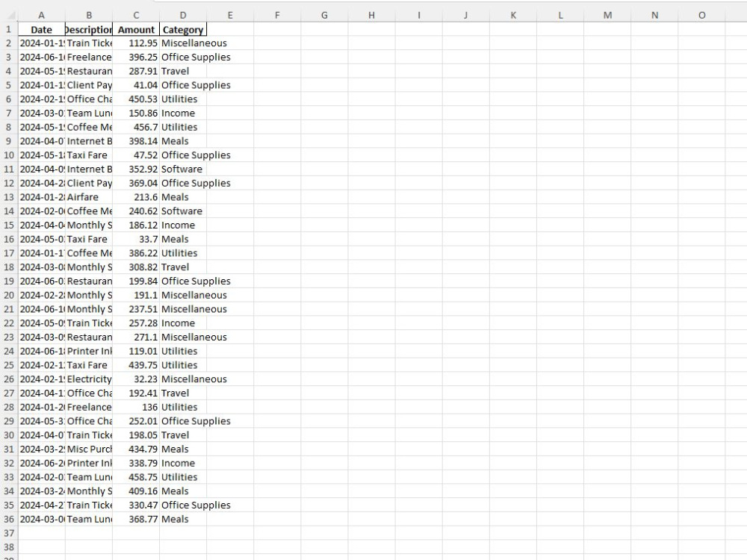
Task: Click amount cell 47.52
Action: click(136, 155)
